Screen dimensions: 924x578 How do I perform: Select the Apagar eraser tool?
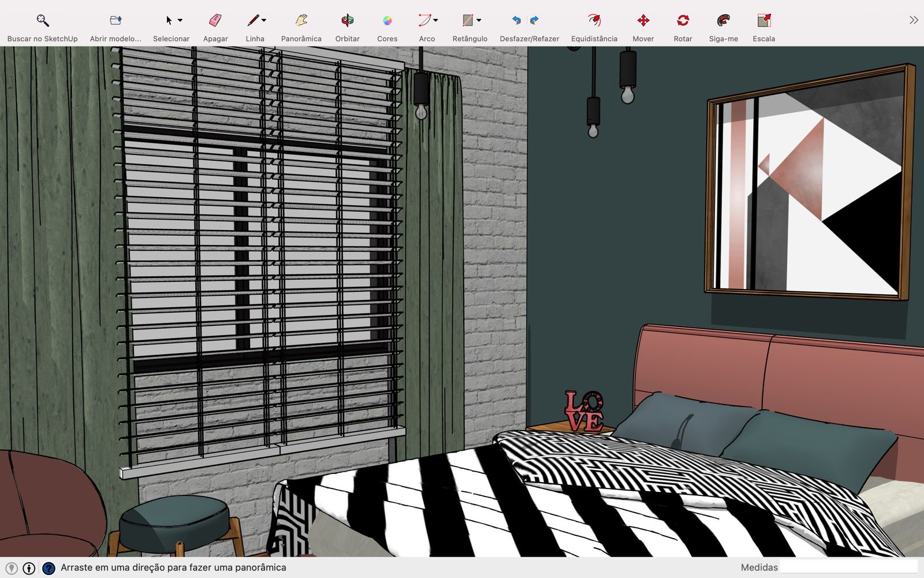point(215,21)
